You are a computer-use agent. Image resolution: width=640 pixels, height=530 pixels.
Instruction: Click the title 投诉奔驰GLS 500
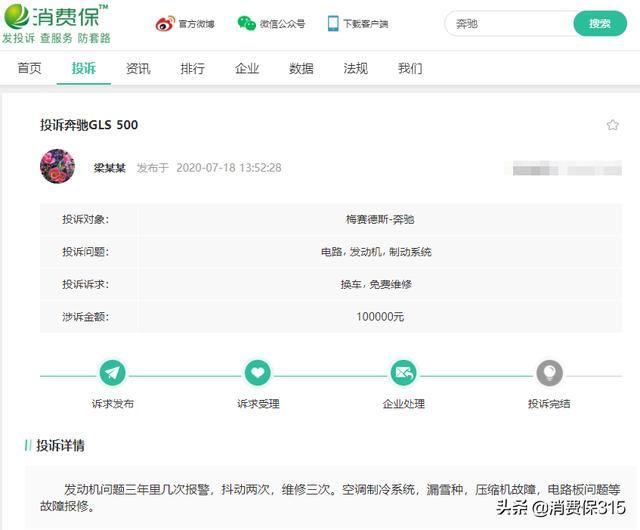pos(89,125)
